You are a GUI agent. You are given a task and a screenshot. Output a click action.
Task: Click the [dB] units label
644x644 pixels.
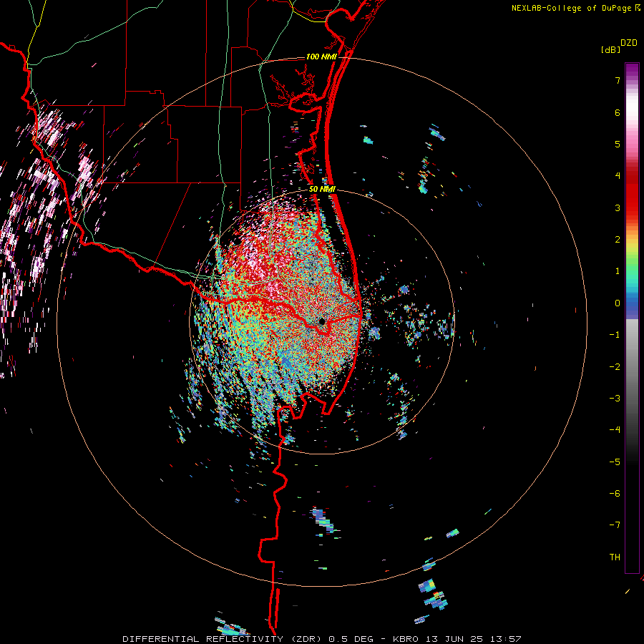pos(610,49)
